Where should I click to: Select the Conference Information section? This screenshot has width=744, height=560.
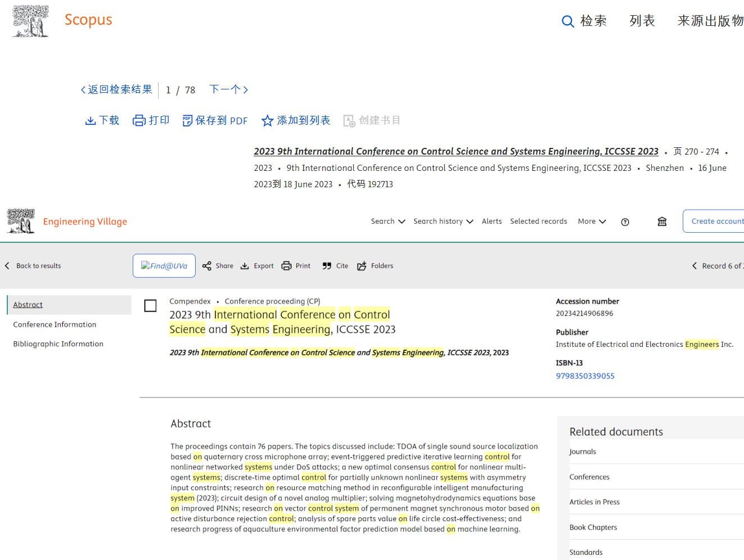click(x=55, y=324)
